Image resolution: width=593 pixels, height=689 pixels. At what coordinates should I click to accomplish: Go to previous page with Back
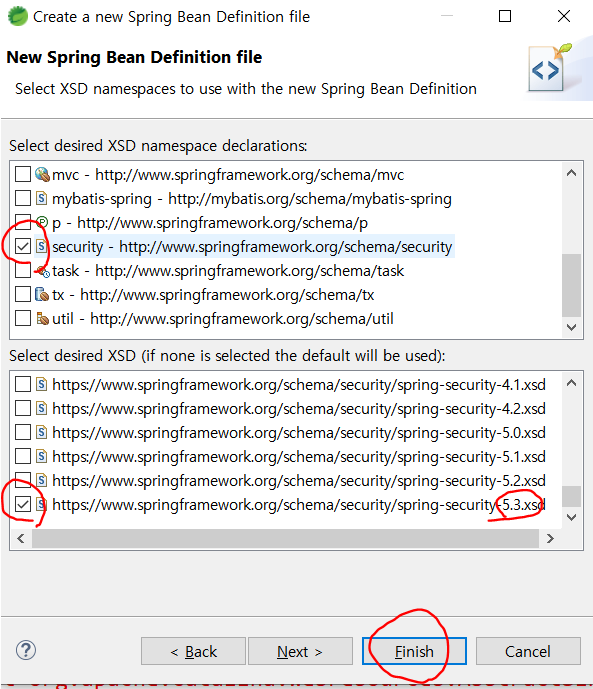193,651
